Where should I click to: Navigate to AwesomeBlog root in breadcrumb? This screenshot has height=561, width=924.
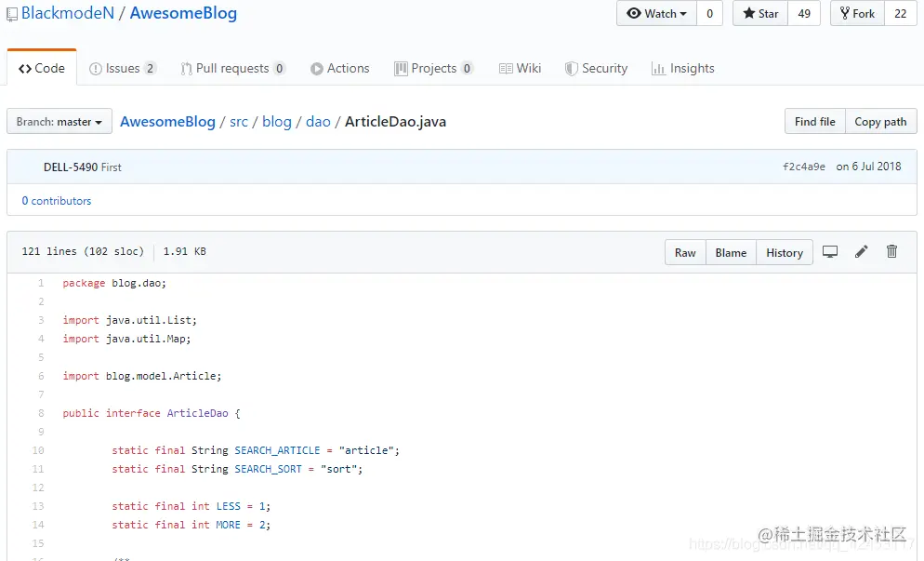[x=168, y=122]
